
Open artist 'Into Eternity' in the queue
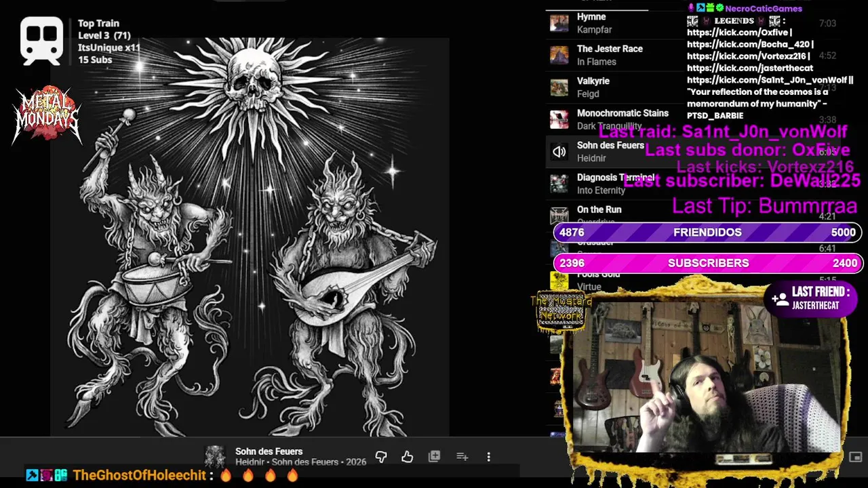[x=601, y=190]
